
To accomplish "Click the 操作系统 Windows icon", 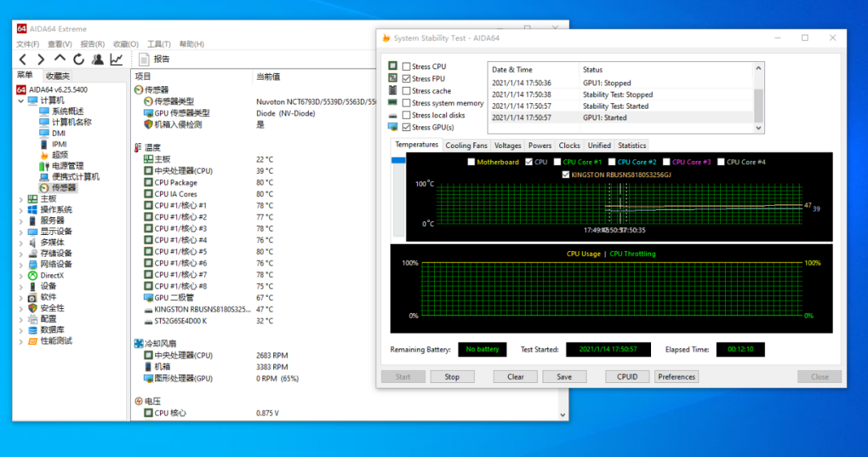I will pos(33,210).
